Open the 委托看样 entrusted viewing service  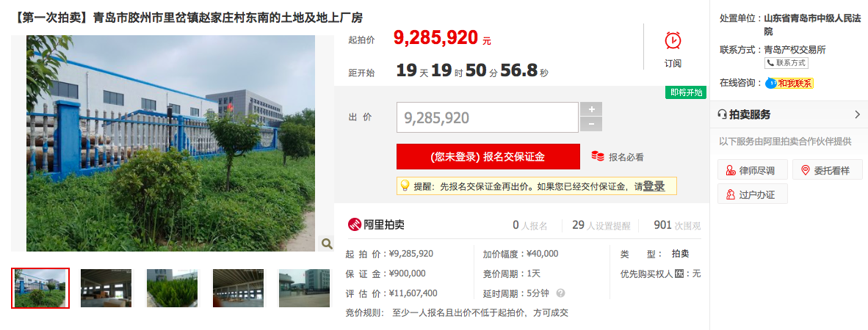pos(827,170)
